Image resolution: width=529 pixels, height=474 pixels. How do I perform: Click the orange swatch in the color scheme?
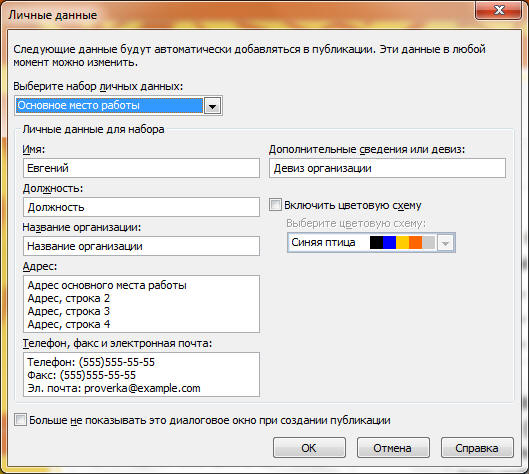[415, 243]
